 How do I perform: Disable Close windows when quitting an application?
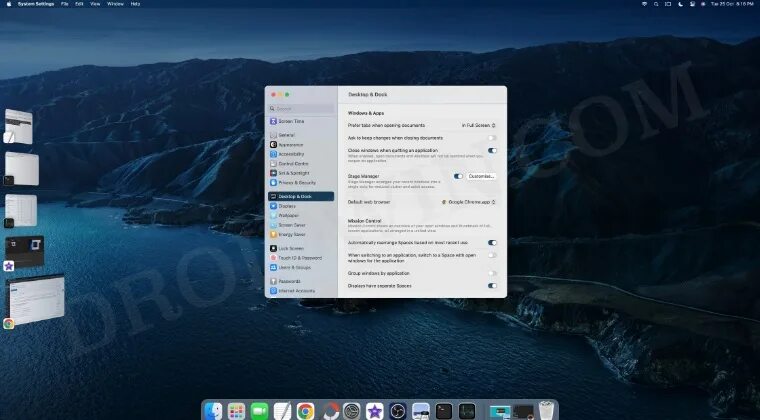[492, 151]
